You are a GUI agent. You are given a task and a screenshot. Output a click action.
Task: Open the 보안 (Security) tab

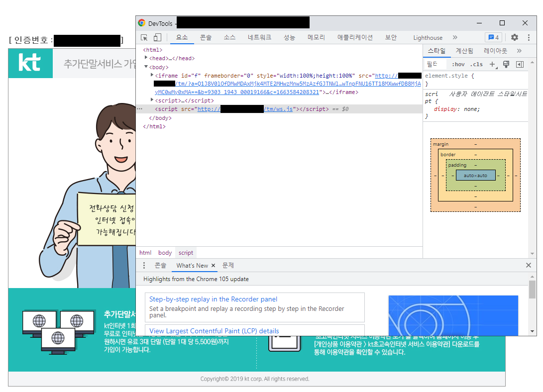[391, 37]
